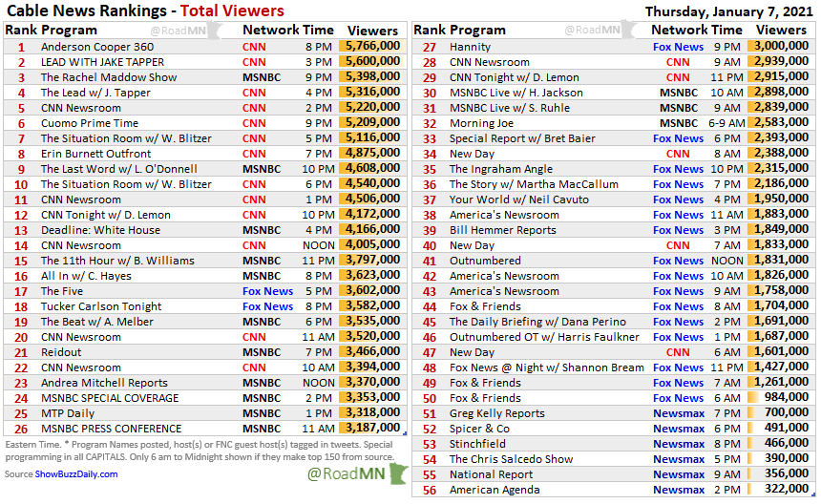Select Special Report w/ Bret Baier
821x504 pixels.
pyautogui.click(x=522, y=138)
